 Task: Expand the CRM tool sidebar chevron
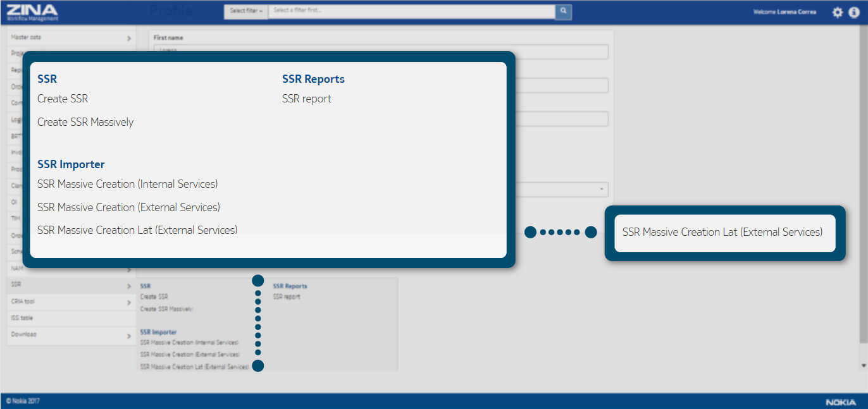pyautogui.click(x=128, y=303)
